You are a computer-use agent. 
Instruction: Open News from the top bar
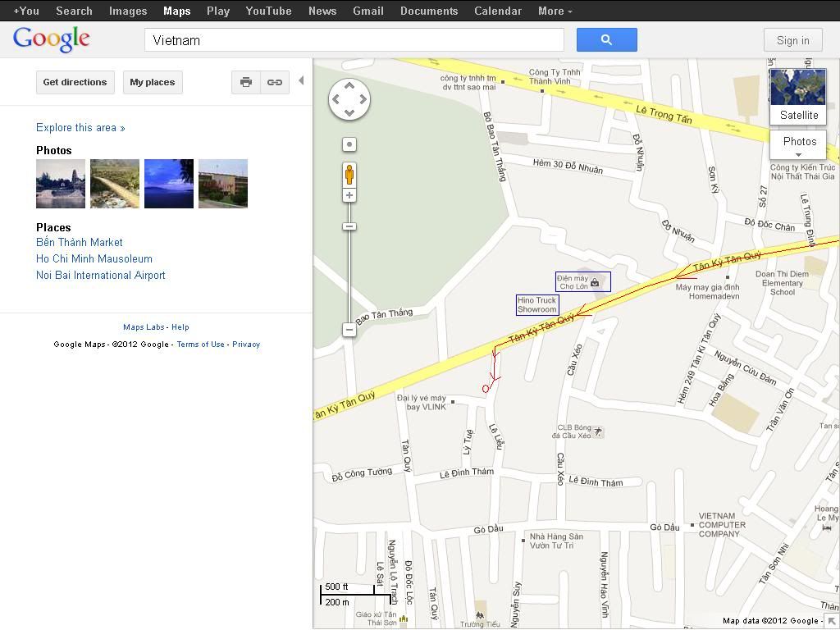click(322, 11)
